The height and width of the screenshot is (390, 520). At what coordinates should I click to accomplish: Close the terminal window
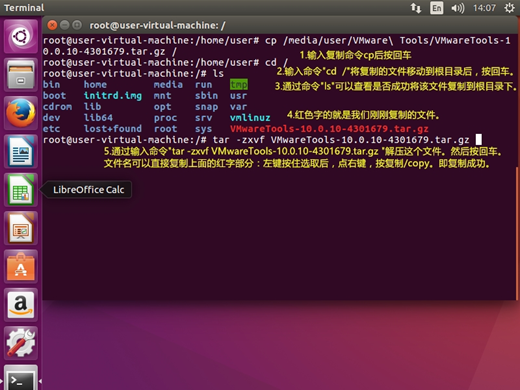(52, 25)
